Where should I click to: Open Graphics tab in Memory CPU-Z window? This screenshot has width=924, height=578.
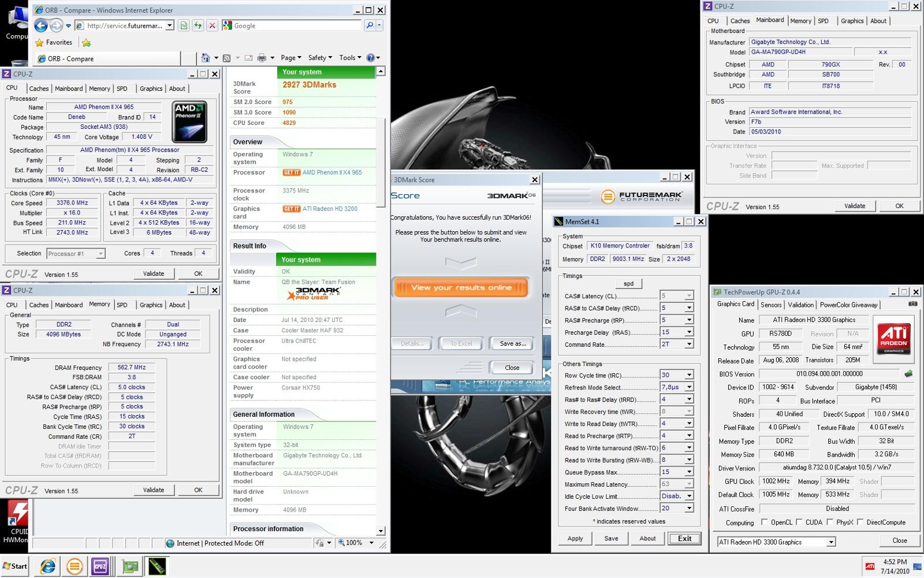point(151,305)
